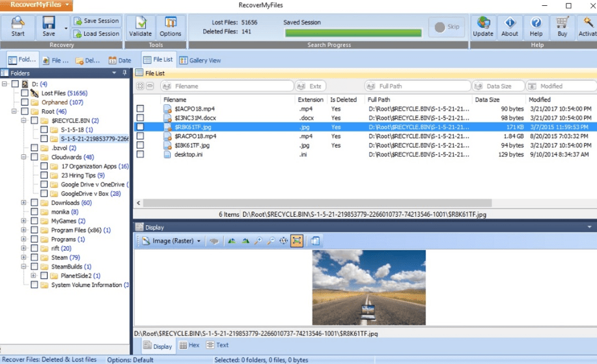Click the Modified column header

pos(539,100)
